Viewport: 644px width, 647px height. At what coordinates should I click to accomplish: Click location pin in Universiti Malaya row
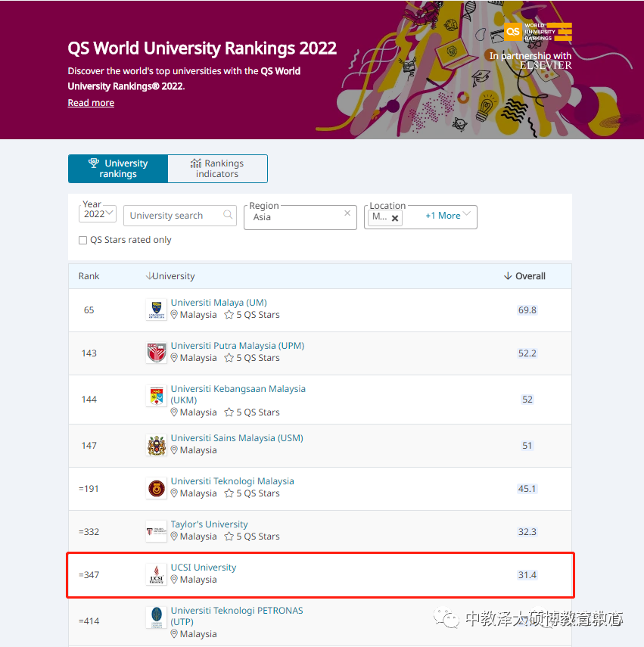coord(174,315)
